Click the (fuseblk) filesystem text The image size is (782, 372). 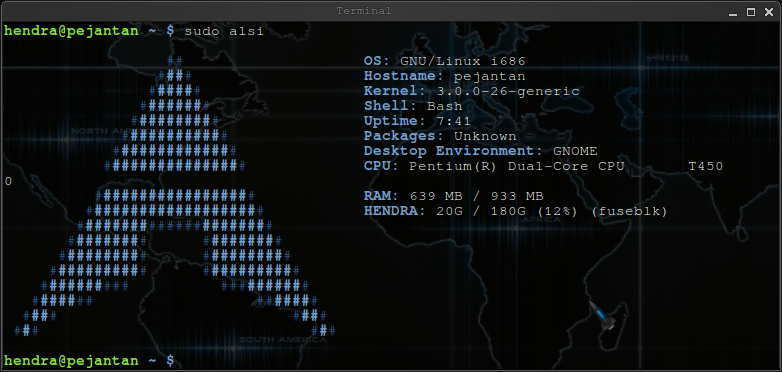coord(629,211)
